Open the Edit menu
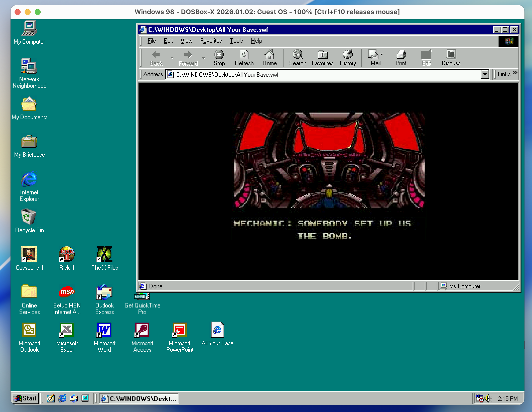Viewport: 532px width, 412px height. click(x=168, y=41)
